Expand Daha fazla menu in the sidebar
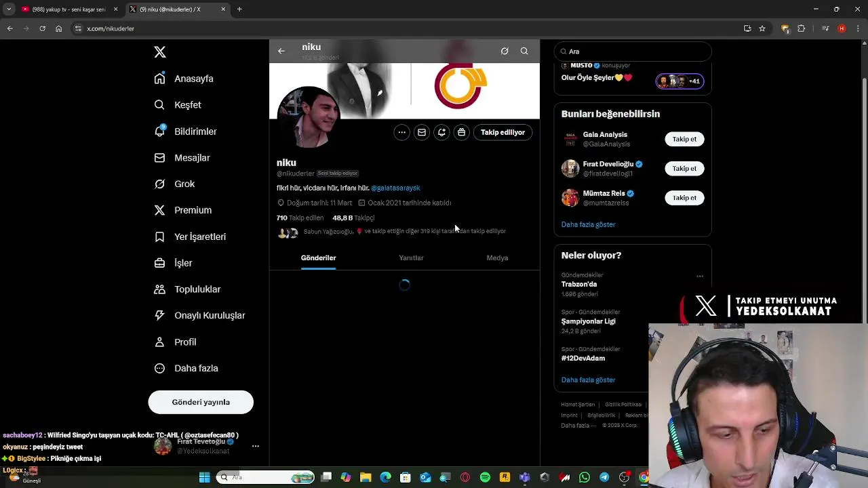 [186, 369]
